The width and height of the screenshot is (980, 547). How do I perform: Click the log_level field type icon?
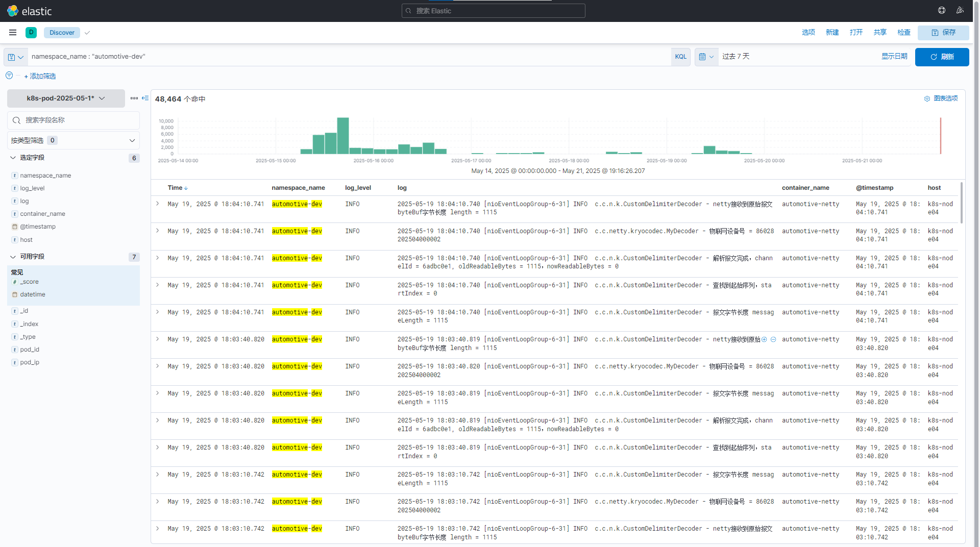(x=14, y=188)
